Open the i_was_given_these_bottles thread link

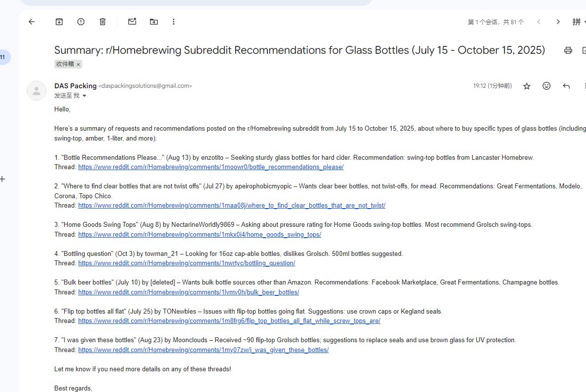(203, 350)
